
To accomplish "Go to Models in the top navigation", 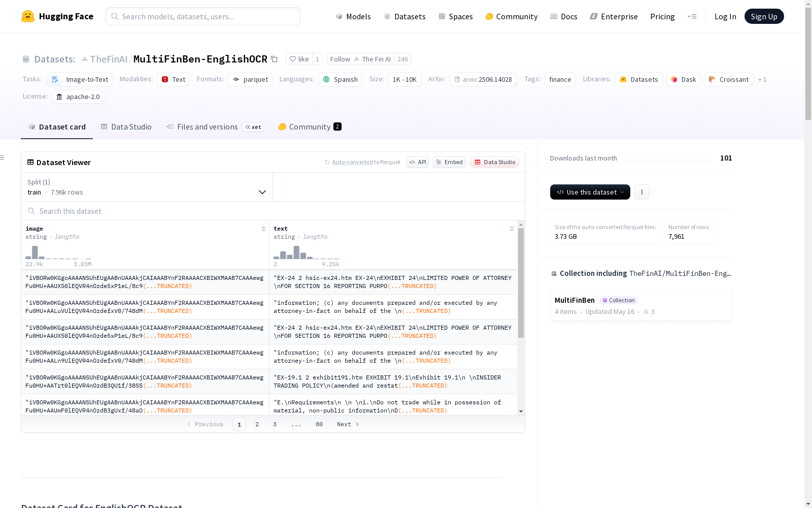I will tap(353, 16).
